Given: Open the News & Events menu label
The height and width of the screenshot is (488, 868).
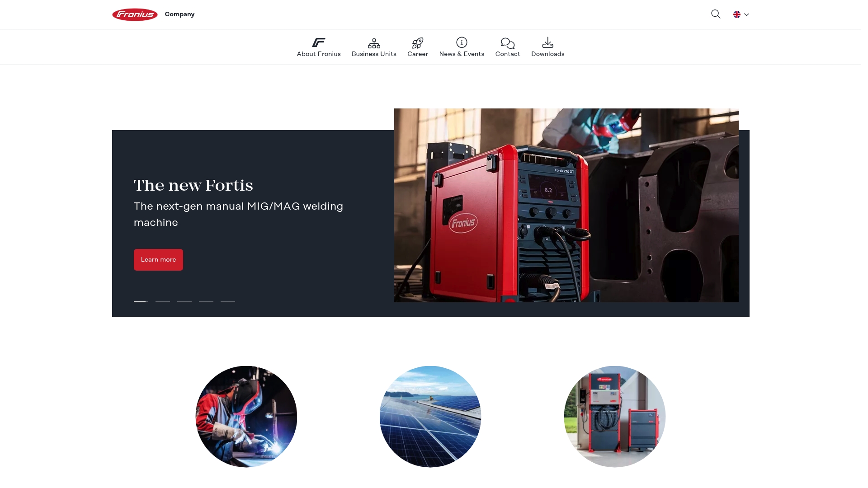Looking at the screenshot, I should 462,54.
